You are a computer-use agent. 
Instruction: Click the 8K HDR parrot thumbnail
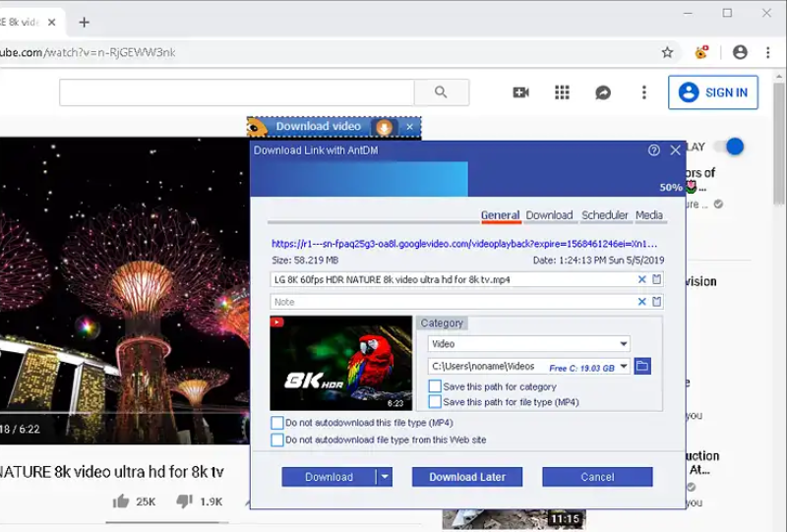[340, 363]
